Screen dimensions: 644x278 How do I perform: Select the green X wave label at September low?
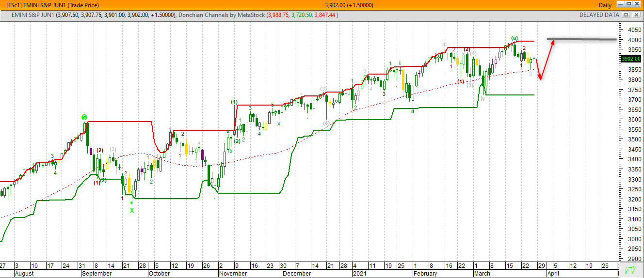pyautogui.click(x=131, y=210)
